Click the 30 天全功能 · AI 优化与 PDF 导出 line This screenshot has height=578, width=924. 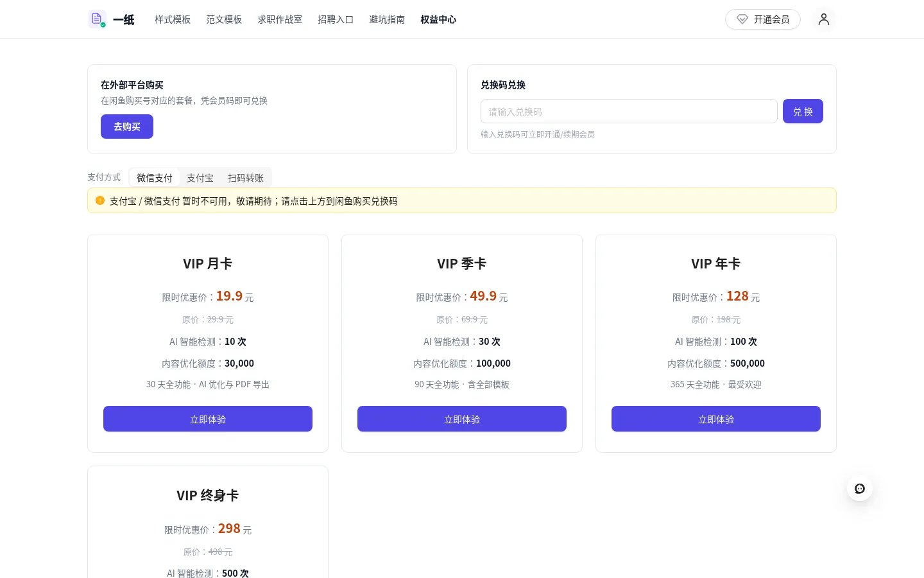click(x=208, y=385)
